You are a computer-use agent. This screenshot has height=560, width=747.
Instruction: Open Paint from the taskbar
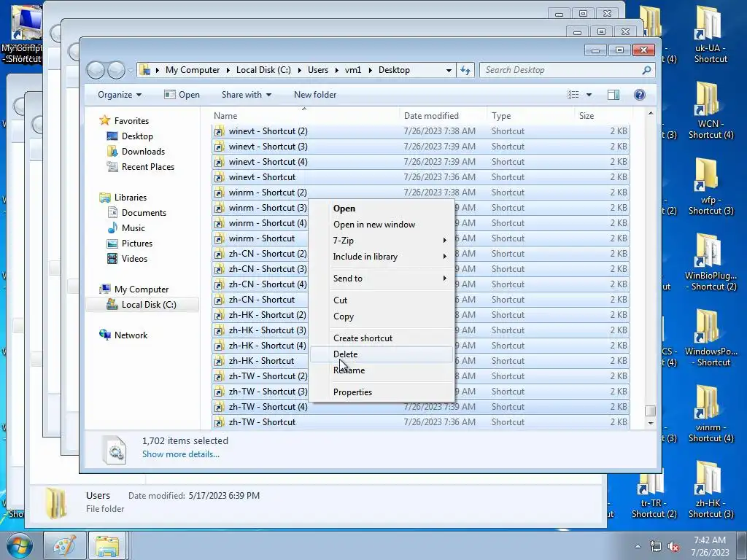click(65, 545)
